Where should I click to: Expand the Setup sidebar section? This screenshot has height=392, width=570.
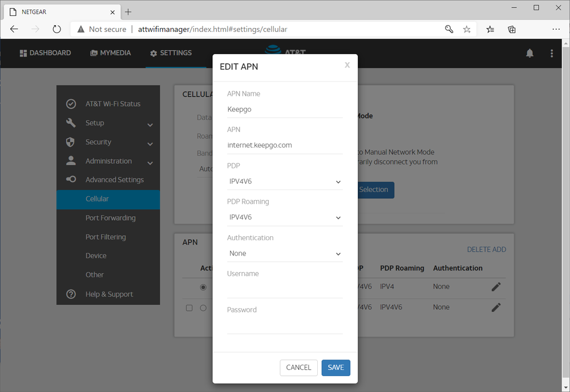(x=150, y=125)
